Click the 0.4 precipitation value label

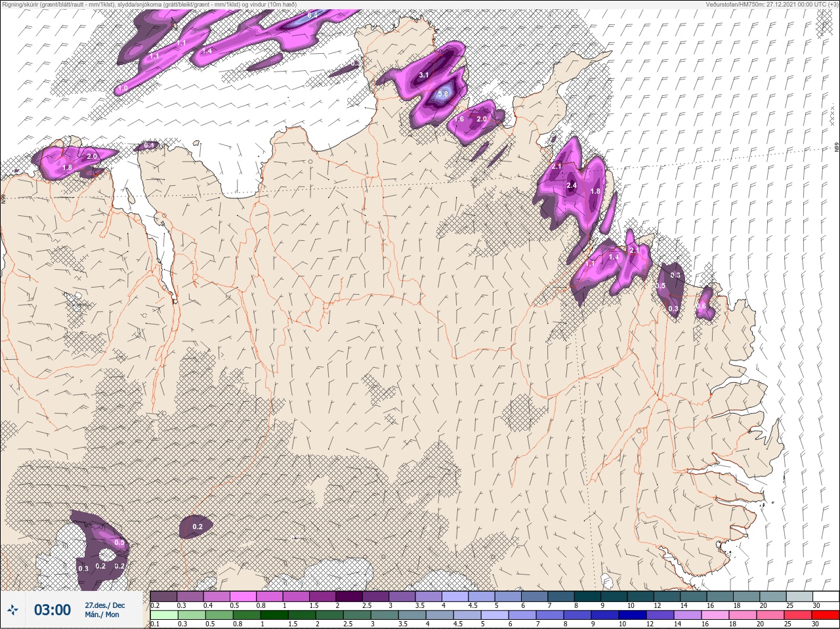click(150, 146)
